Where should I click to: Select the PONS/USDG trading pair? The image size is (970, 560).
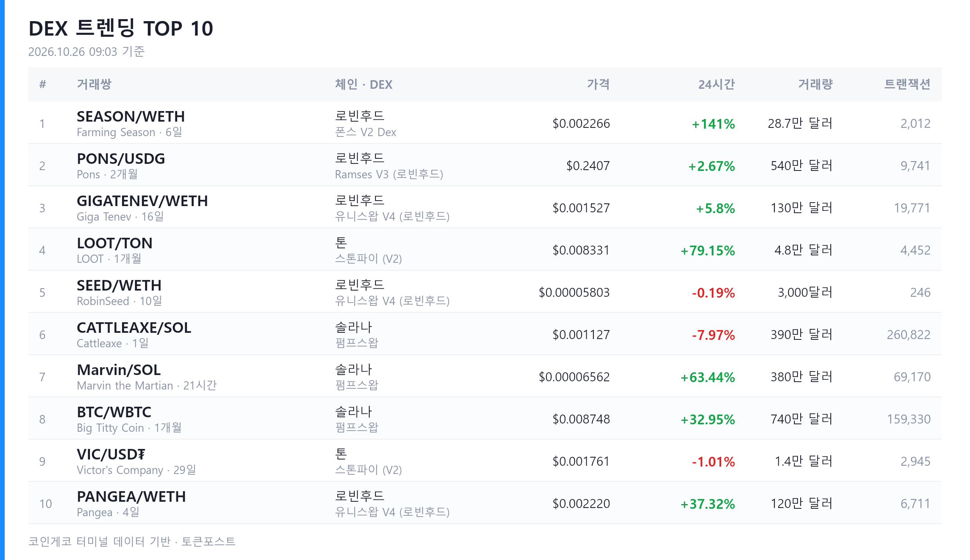point(121,159)
